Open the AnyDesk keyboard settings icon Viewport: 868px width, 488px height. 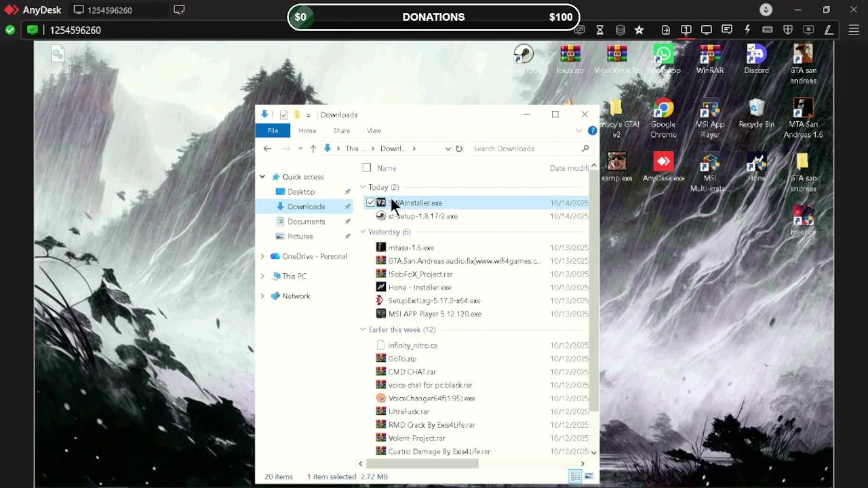(768, 30)
